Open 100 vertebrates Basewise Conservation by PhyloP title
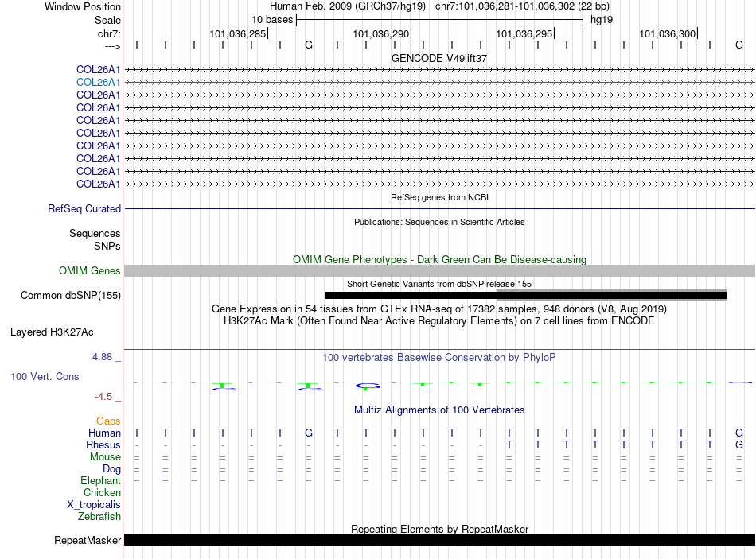 point(439,358)
